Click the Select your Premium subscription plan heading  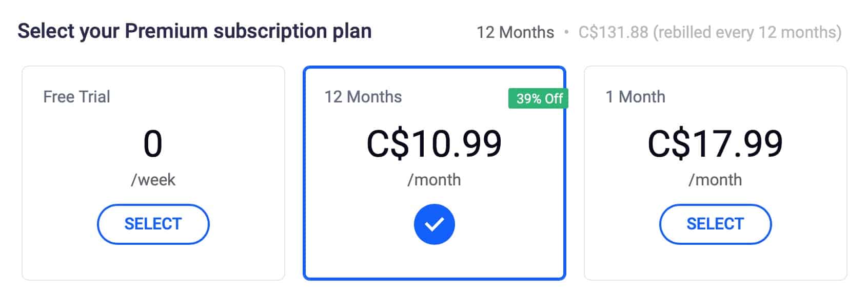pyautogui.click(x=194, y=31)
